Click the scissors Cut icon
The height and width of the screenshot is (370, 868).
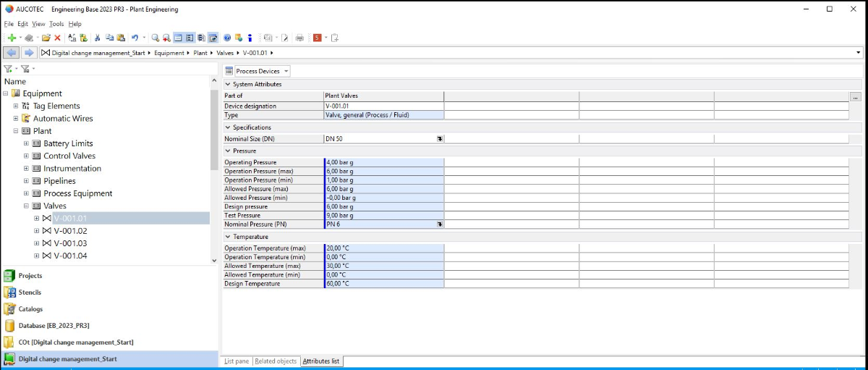97,38
